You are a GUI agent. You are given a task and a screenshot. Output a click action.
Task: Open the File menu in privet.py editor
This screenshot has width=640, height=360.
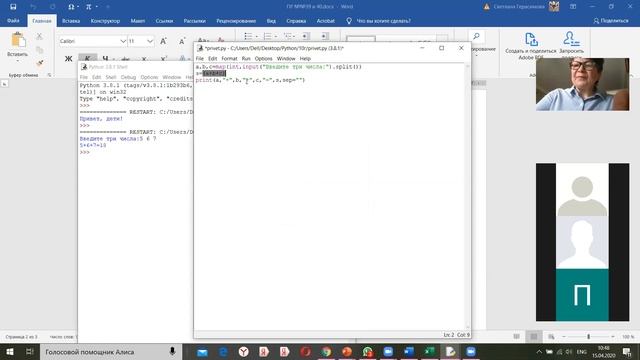click(x=200, y=59)
